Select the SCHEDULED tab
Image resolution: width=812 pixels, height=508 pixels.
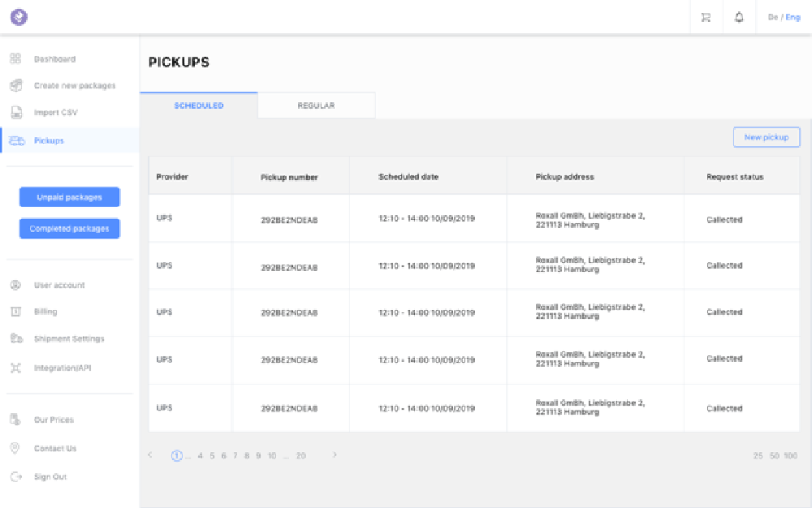click(x=198, y=105)
